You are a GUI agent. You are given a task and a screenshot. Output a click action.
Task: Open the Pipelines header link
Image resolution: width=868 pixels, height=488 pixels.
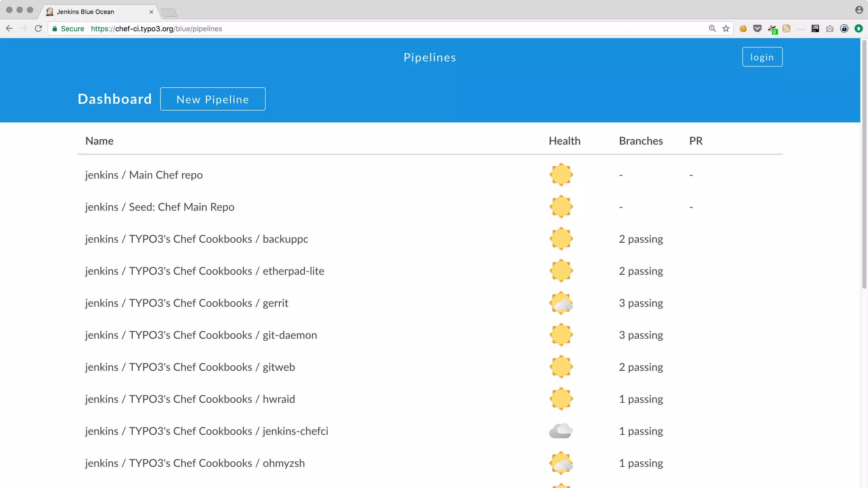(x=430, y=57)
